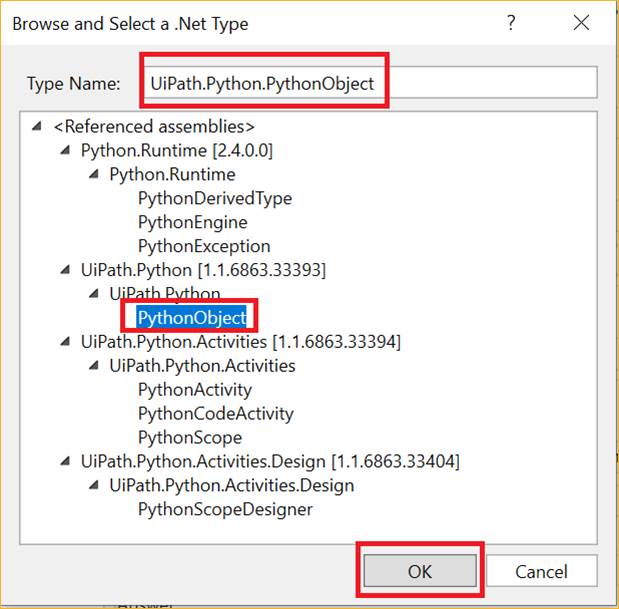The image size is (619, 609).
Task: Select the PythonException type
Action: click(204, 246)
